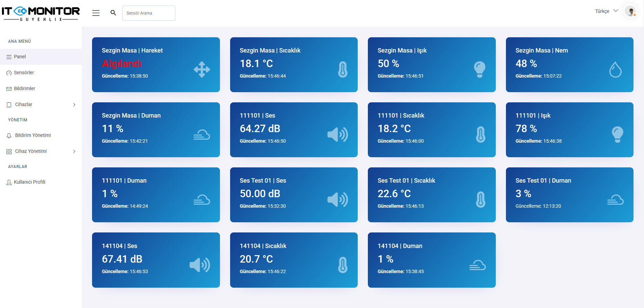Click the search magnifier icon

(113, 13)
